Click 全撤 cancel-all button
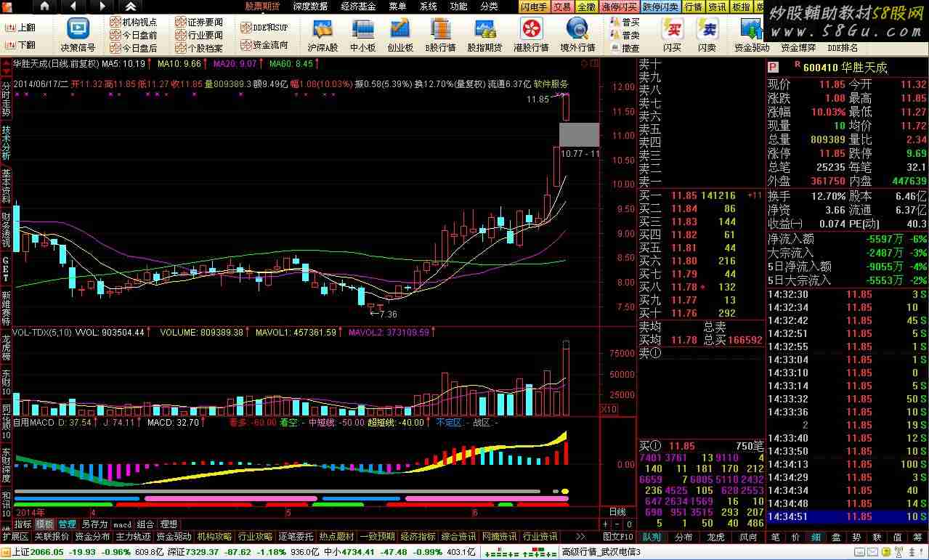Screen dimensions: 929x560 (x=585, y=7)
